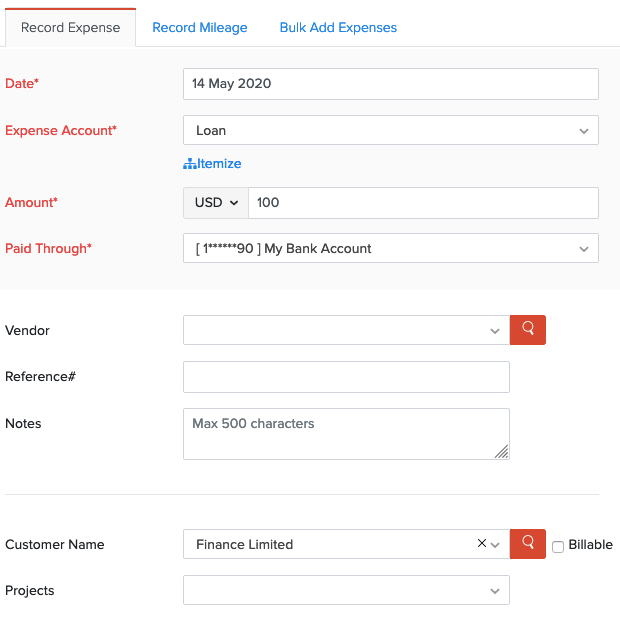Click into the Reference# field
Screen dimensions: 620x625
click(346, 377)
